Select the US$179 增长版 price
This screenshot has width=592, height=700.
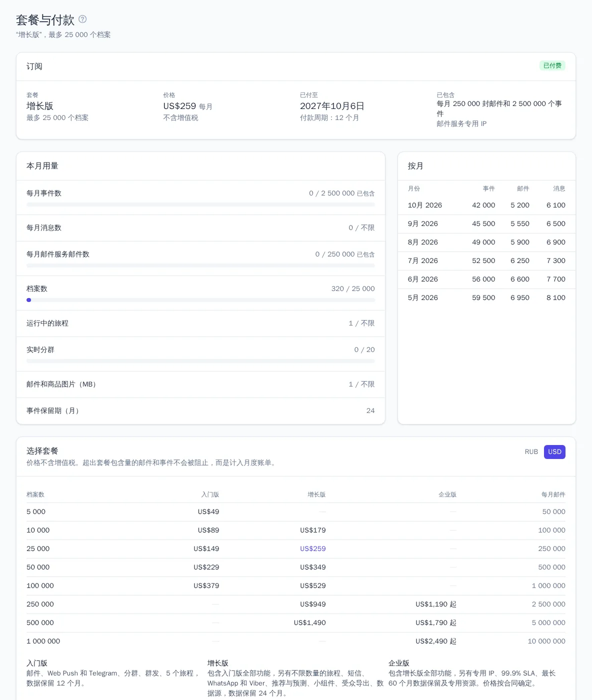pyautogui.click(x=313, y=530)
